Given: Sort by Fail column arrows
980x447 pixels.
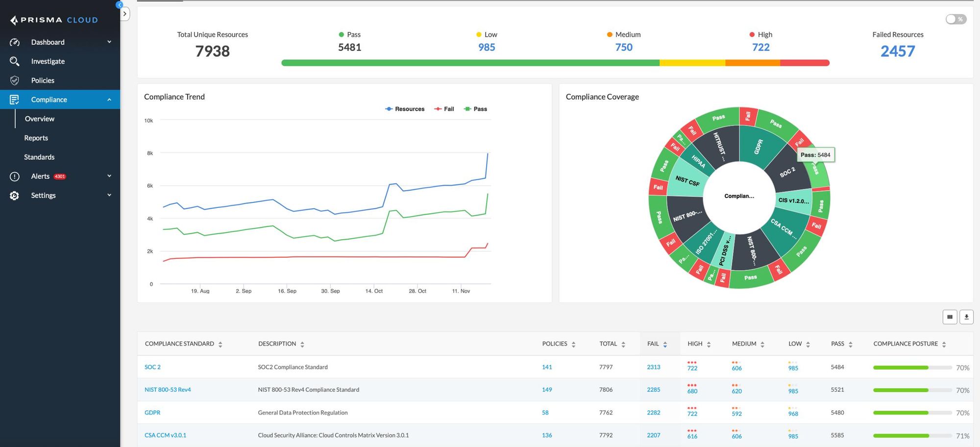Looking at the screenshot, I should (665, 345).
